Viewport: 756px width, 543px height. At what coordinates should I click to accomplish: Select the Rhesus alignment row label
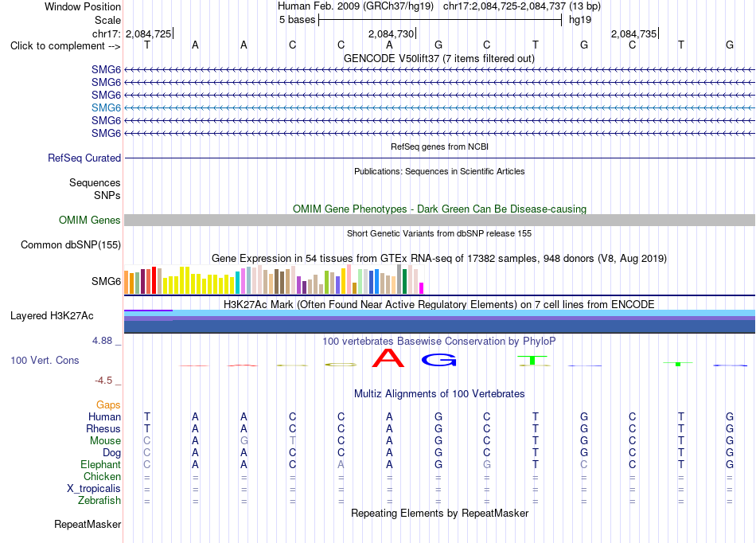click(x=103, y=428)
